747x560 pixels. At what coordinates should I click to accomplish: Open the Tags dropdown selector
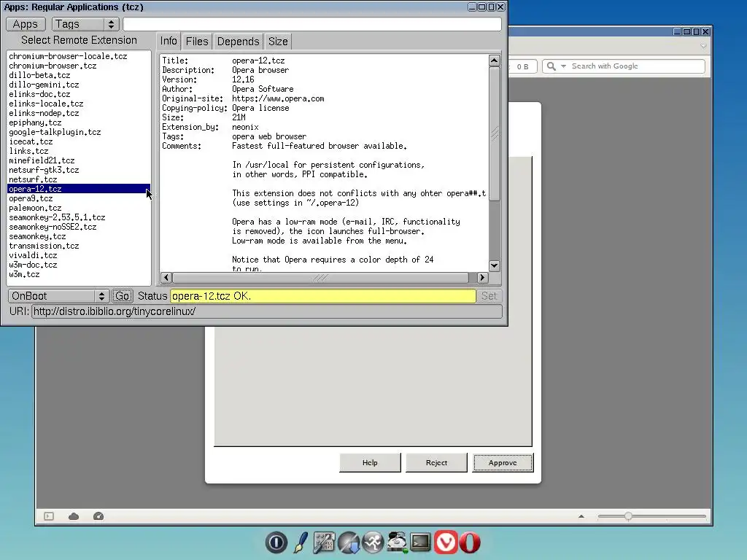(x=85, y=24)
